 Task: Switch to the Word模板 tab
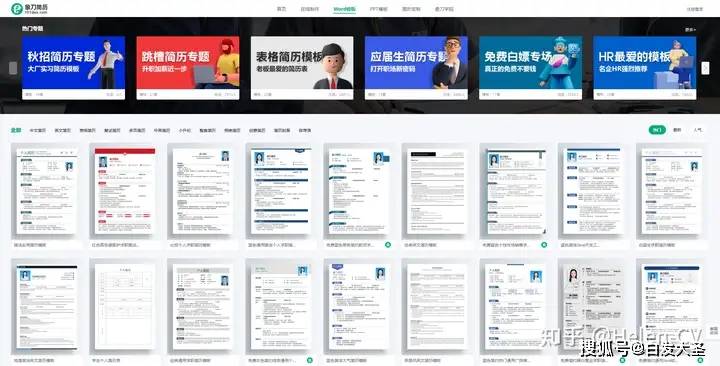point(344,9)
